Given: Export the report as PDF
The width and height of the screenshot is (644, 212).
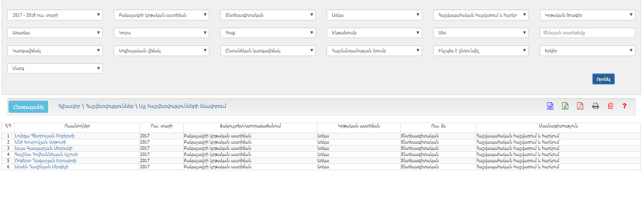Looking at the screenshot, I should pyautogui.click(x=580, y=106).
